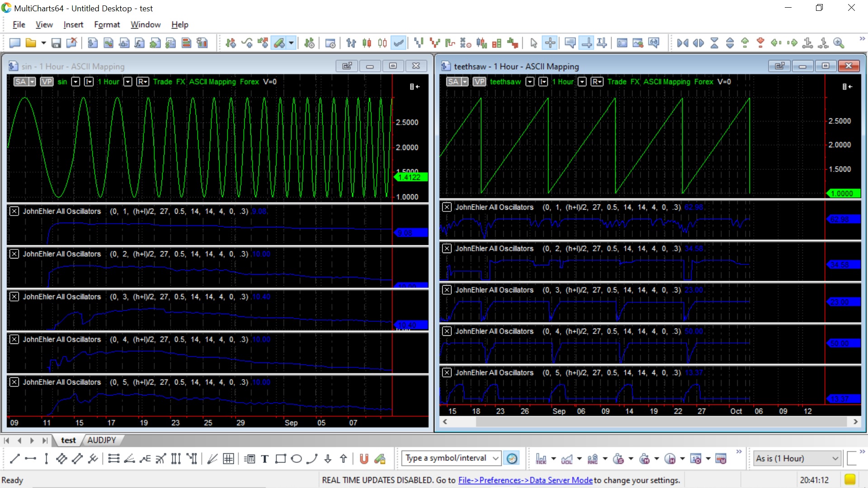The image size is (868, 488).
Task: Toggle first JohnEhler oscillator checkbox in sin chart
Action: [14, 211]
